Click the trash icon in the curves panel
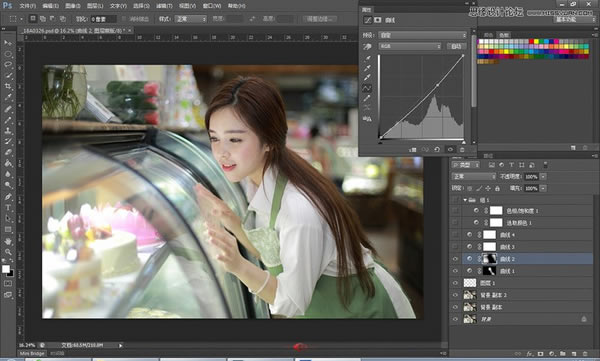 (x=462, y=150)
